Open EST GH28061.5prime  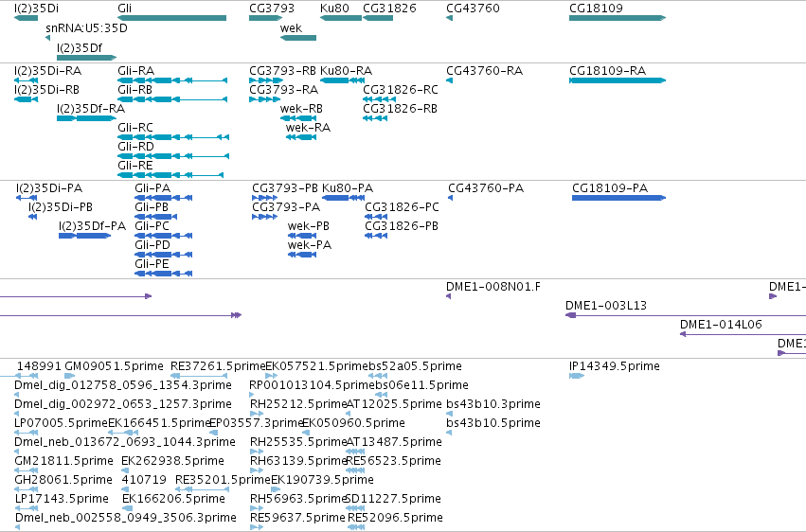pos(27,490)
